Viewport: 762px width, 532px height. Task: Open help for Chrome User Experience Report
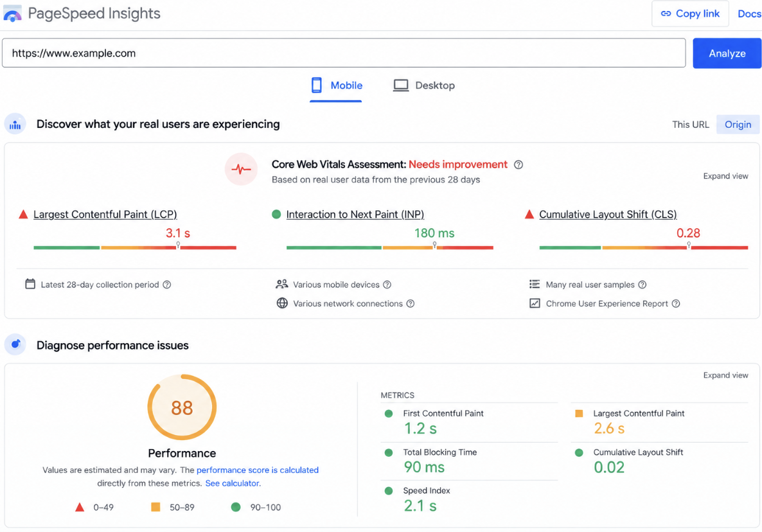(x=675, y=304)
